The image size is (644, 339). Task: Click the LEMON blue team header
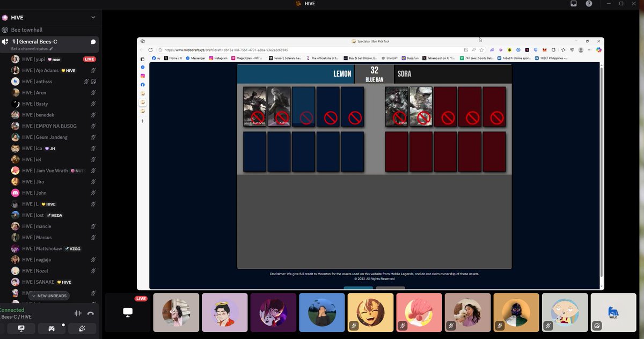[296, 74]
